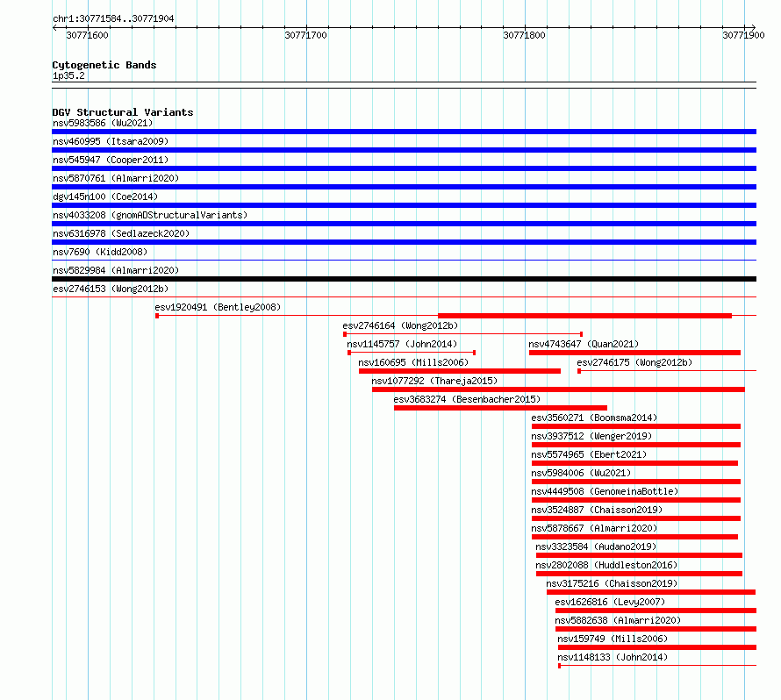Click the red bar under nsv1077292 (Thareja2015)

pyautogui.click(x=558, y=389)
